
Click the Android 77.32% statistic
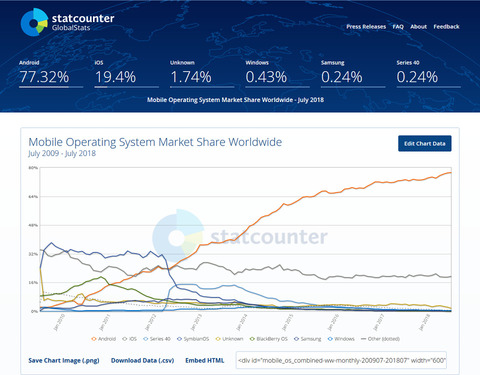pyautogui.click(x=51, y=74)
